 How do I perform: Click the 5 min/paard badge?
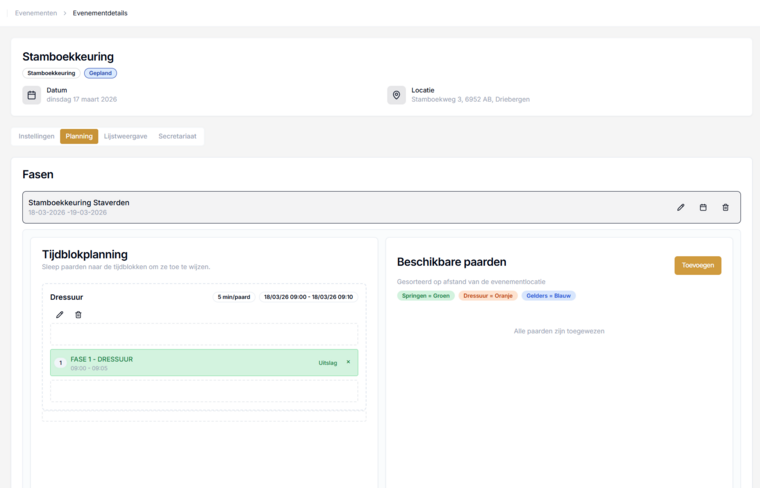click(234, 297)
